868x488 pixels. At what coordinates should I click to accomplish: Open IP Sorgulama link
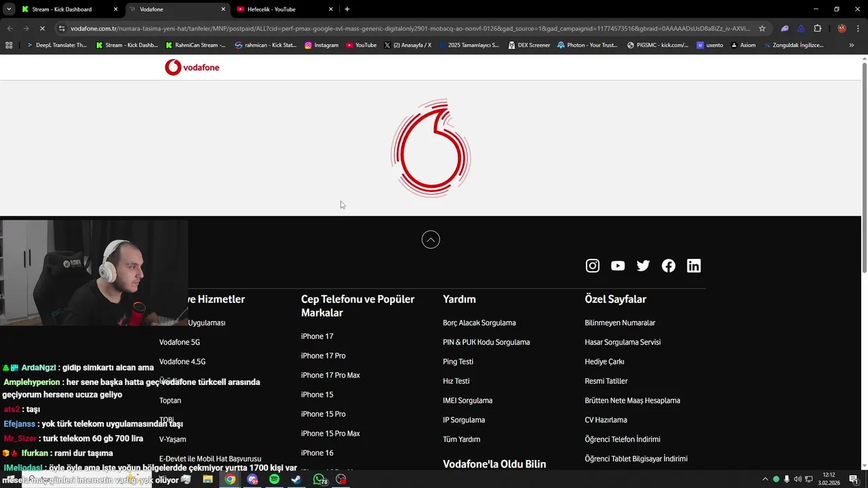464,420
